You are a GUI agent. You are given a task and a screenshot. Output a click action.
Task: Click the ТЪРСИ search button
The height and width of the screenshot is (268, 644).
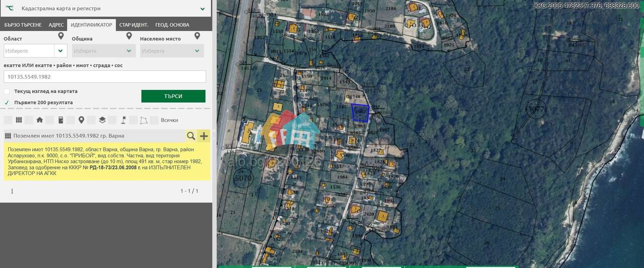click(173, 96)
